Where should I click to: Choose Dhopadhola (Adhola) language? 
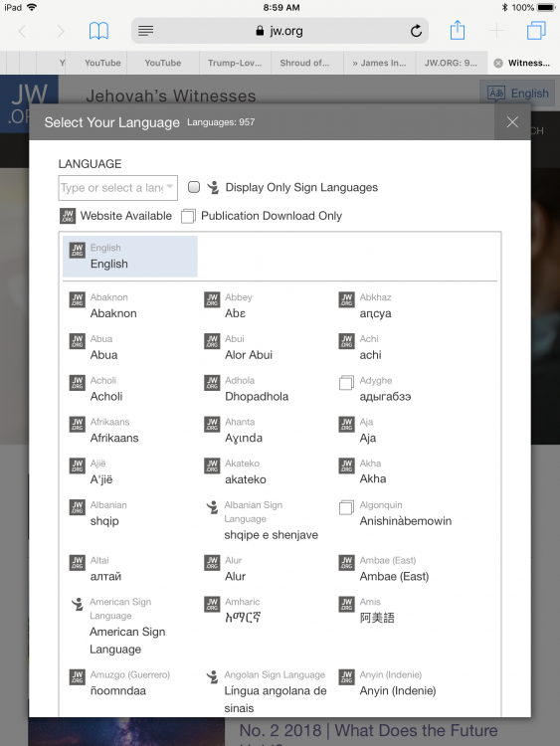click(257, 396)
